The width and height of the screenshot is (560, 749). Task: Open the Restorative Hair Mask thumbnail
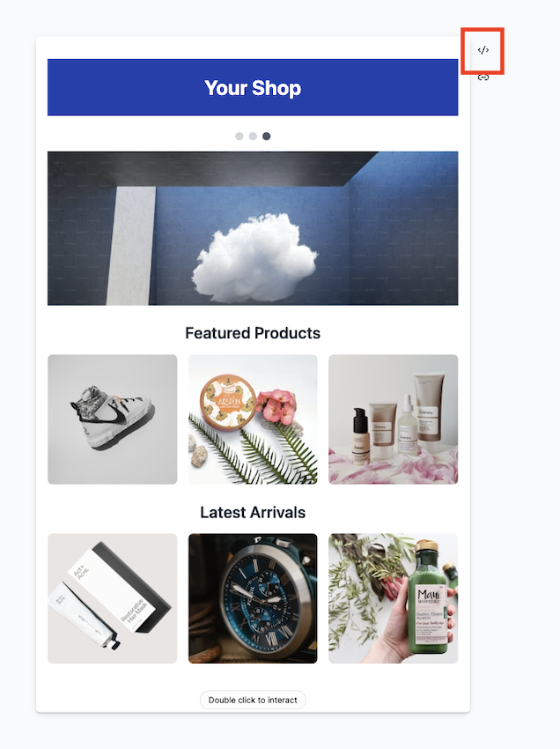112,598
